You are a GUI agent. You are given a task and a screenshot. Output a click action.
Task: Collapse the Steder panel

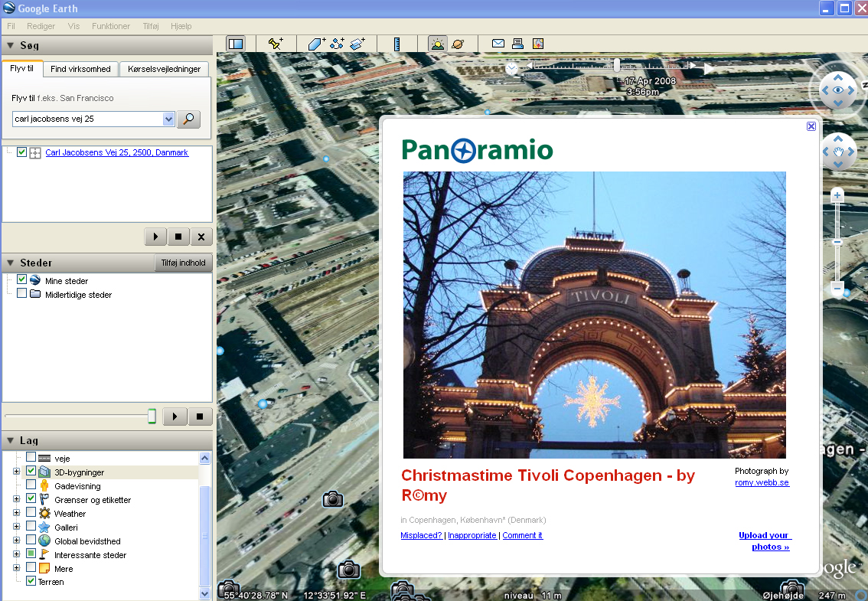click(x=10, y=263)
